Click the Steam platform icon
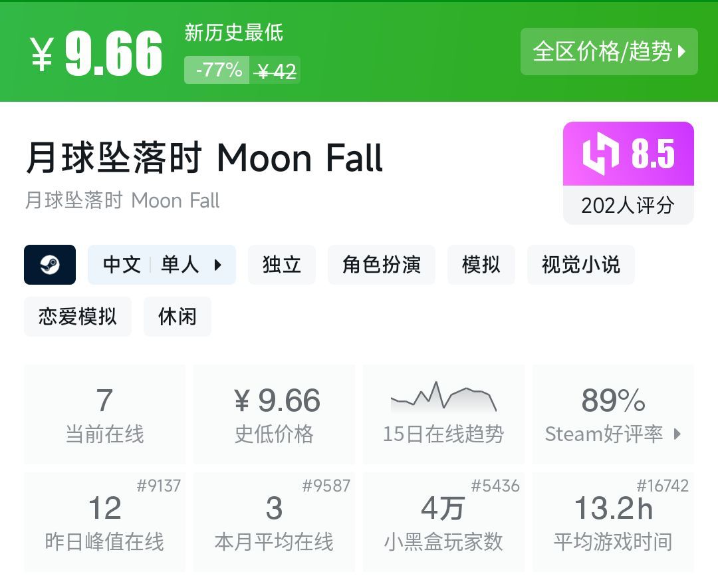Image resolution: width=718 pixels, height=588 pixels. click(50, 265)
